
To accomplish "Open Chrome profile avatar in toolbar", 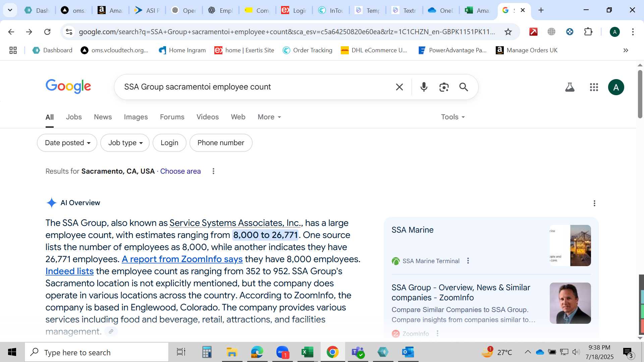I will 614,32.
